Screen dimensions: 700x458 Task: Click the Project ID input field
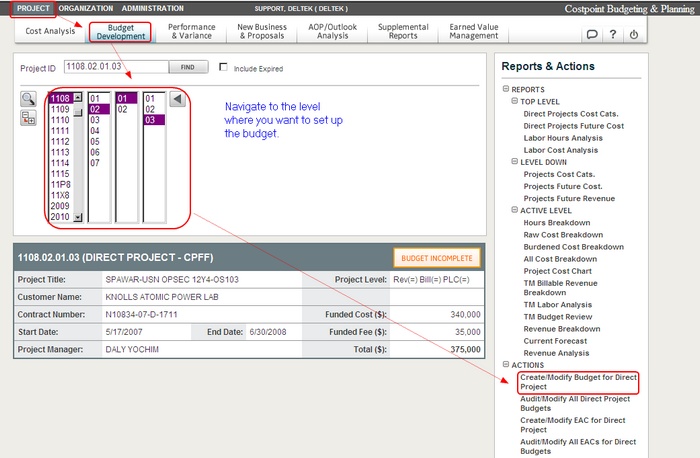coord(114,68)
